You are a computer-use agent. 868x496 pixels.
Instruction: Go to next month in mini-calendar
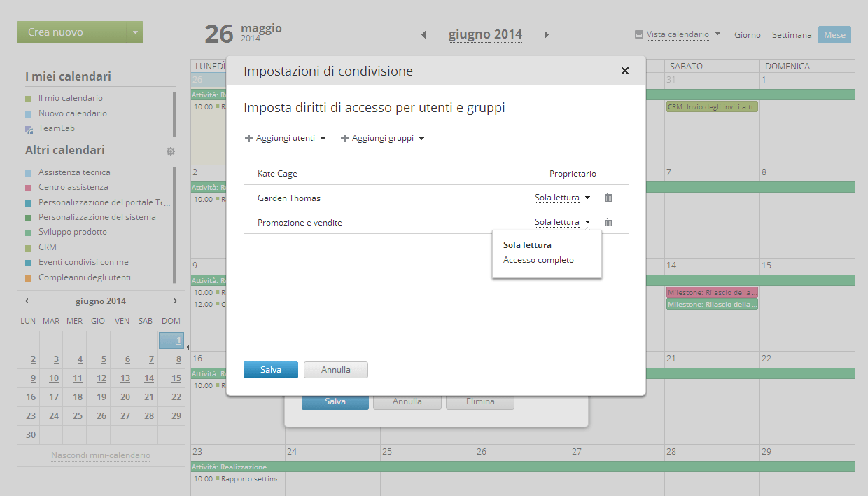point(176,301)
